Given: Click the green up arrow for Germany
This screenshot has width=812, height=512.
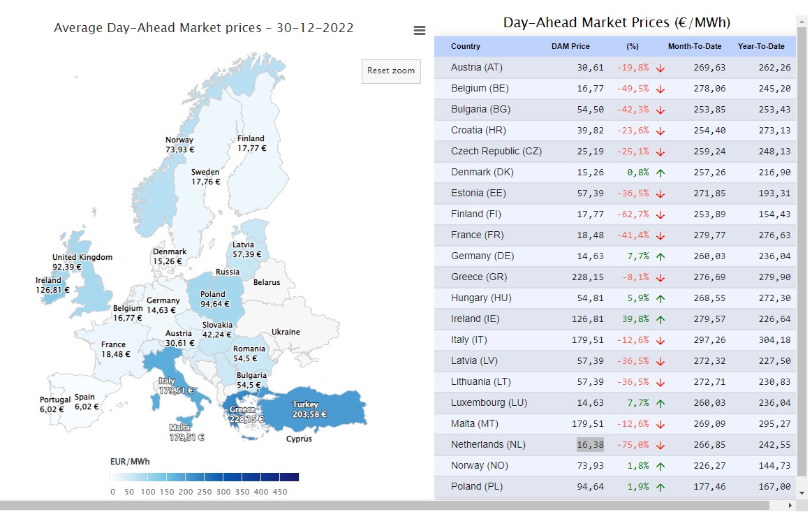Looking at the screenshot, I should click(660, 256).
